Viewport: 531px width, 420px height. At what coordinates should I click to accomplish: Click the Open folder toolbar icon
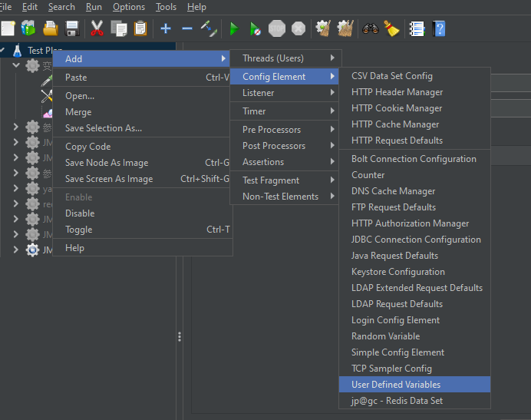click(x=51, y=29)
